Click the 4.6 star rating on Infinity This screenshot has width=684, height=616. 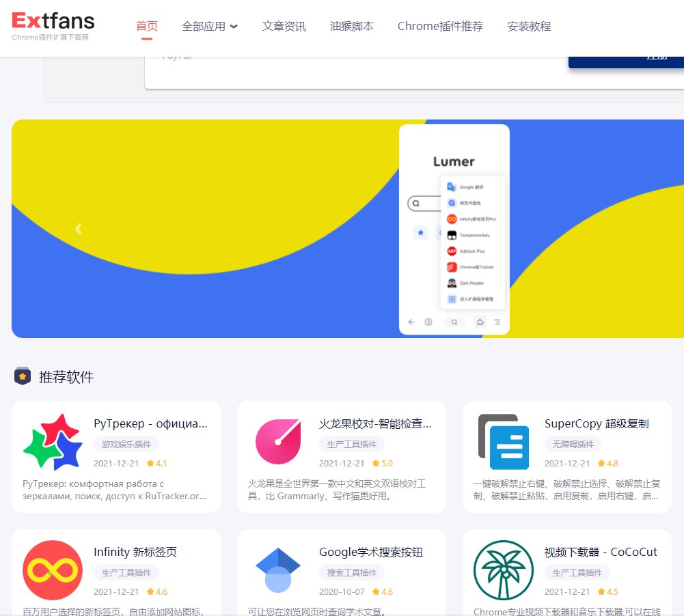[x=156, y=591]
